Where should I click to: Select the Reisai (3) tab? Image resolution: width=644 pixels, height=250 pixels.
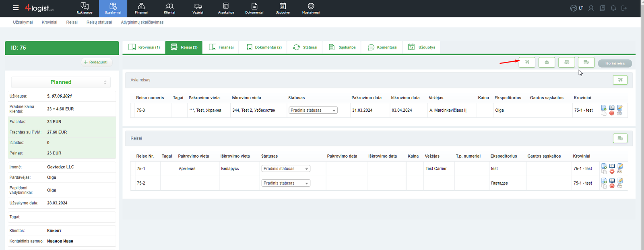pos(184,47)
